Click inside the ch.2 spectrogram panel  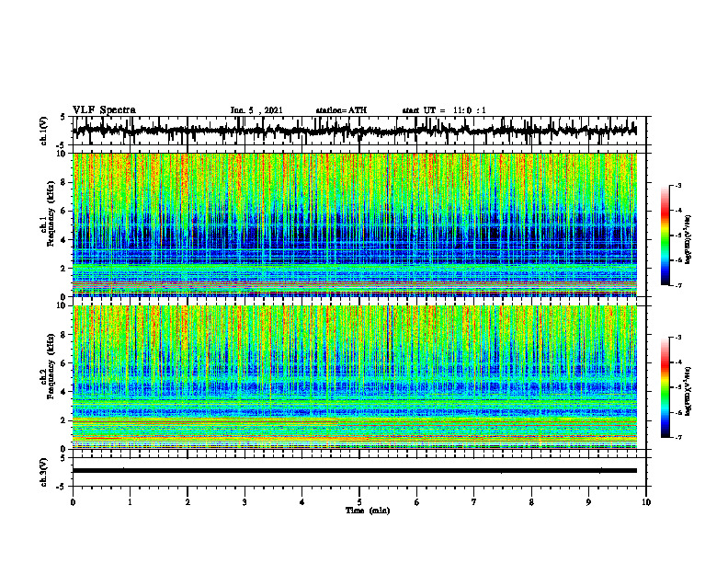click(x=355, y=377)
